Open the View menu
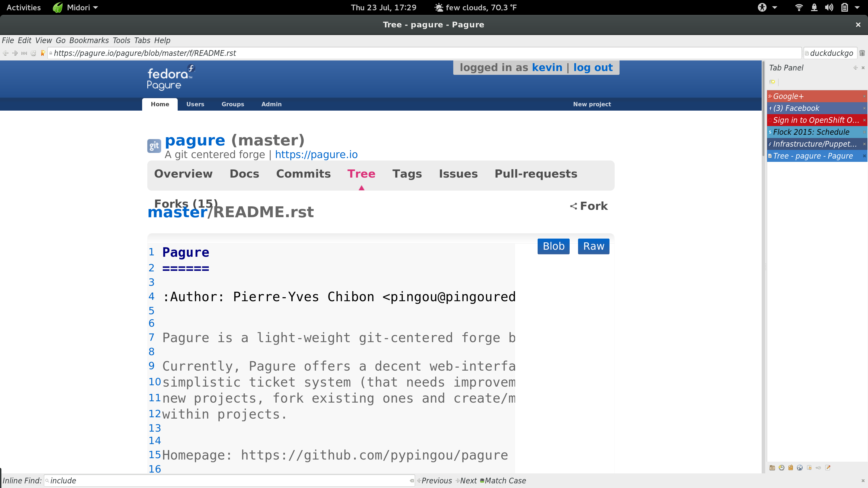868x488 pixels. [x=43, y=40]
